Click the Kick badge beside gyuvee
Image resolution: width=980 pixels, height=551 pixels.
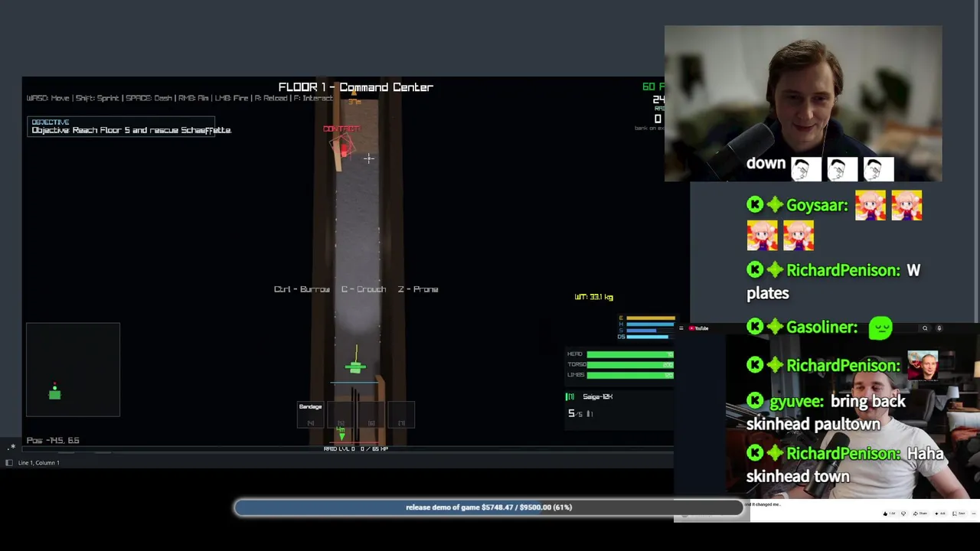click(755, 401)
